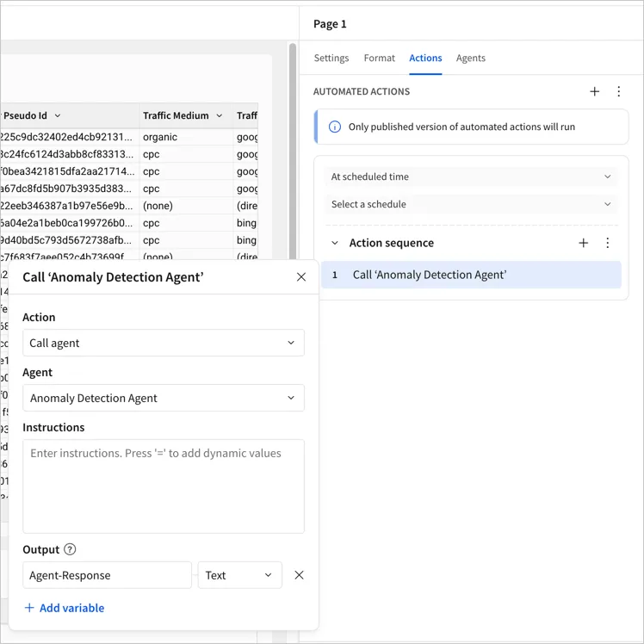Open the Agent 'Anomaly Detection Agent' dropdown

[164, 398]
